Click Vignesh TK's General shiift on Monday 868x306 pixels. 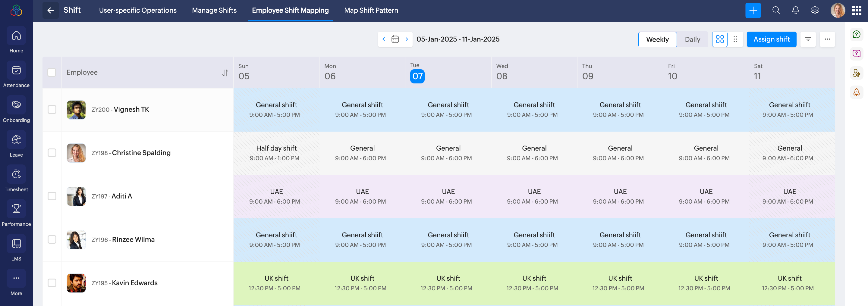pos(362,109)
